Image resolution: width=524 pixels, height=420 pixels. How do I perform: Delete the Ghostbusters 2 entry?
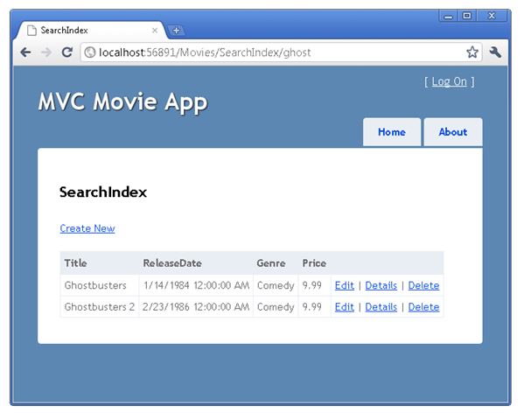click(x=423, y=307)
